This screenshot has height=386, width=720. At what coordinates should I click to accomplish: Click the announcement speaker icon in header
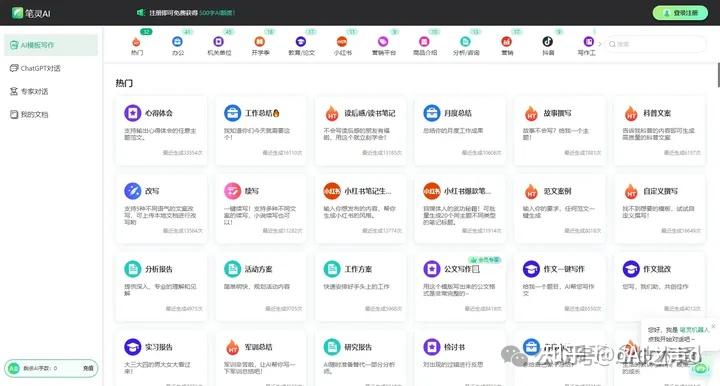pos(141,13)
